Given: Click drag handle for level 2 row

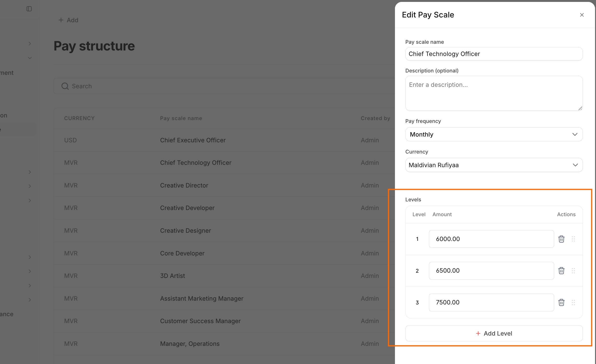Looking at the screenshot, I should pyautogui.click(x=573, y=270).
